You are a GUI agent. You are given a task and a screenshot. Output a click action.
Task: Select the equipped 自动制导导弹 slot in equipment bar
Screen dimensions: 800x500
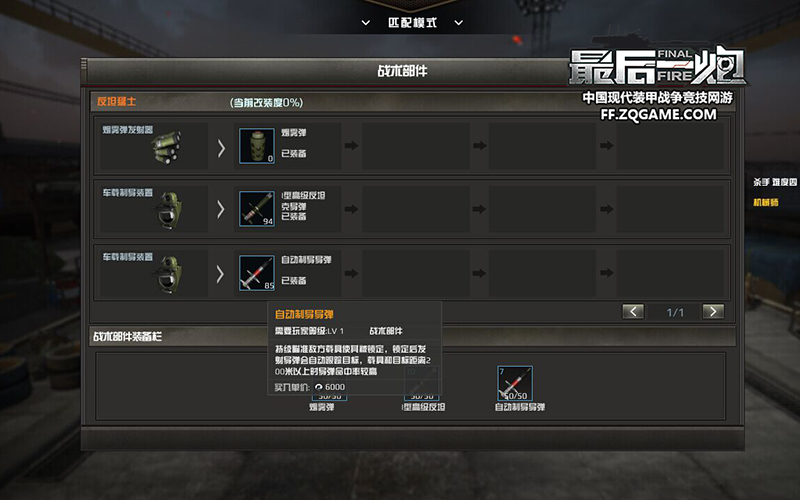pyautogui.click(x=515, y=383)
